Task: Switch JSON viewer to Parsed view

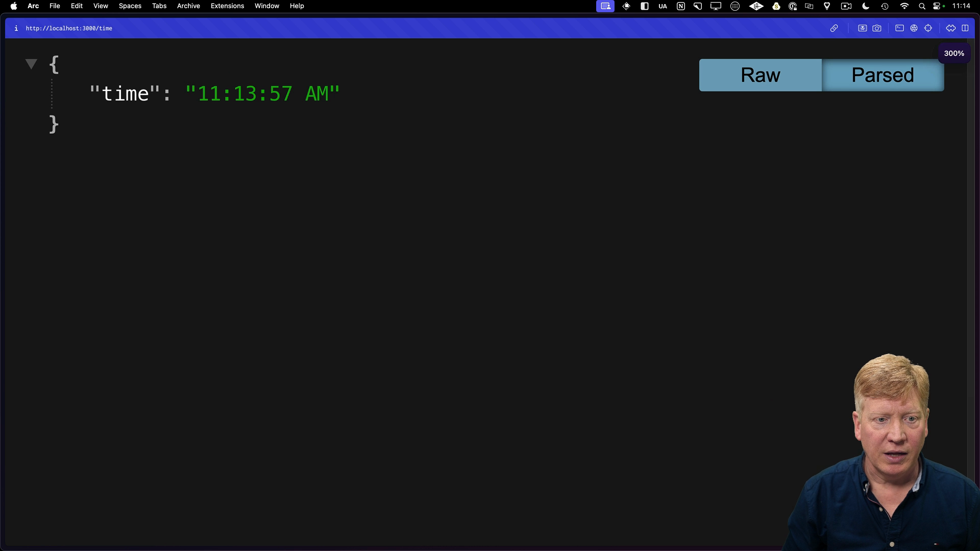Action: click(883, 75)
